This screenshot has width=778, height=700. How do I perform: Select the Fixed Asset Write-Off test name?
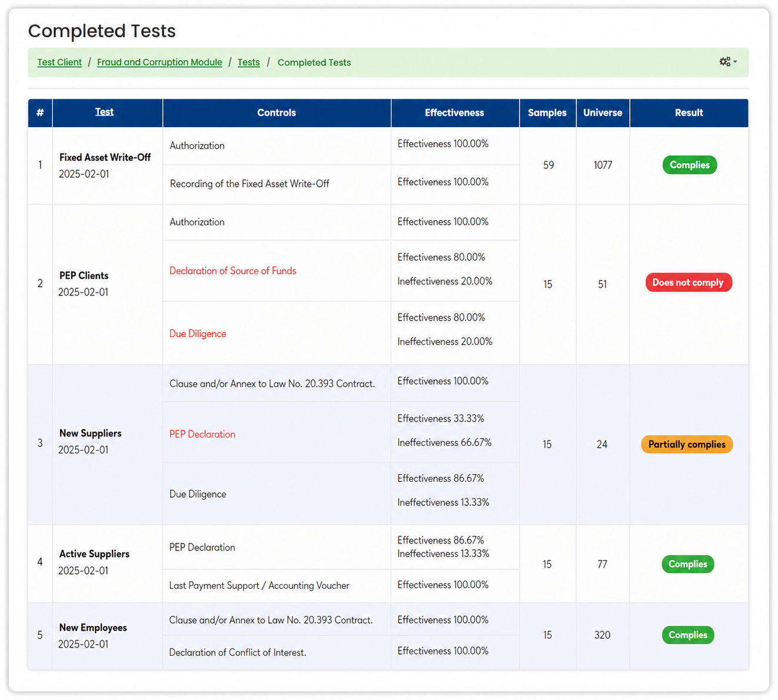pos(105,158)
